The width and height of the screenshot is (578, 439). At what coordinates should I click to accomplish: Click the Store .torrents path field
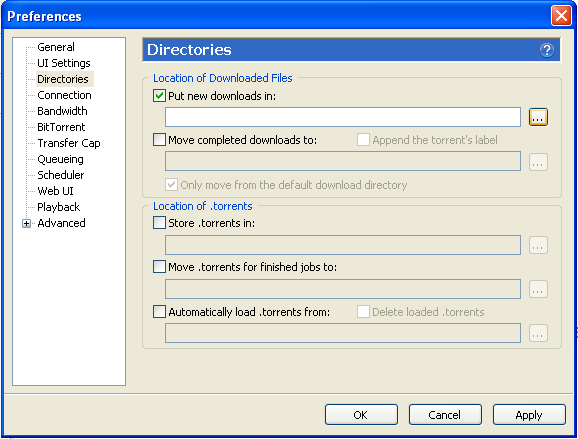[x=343, y=245]
